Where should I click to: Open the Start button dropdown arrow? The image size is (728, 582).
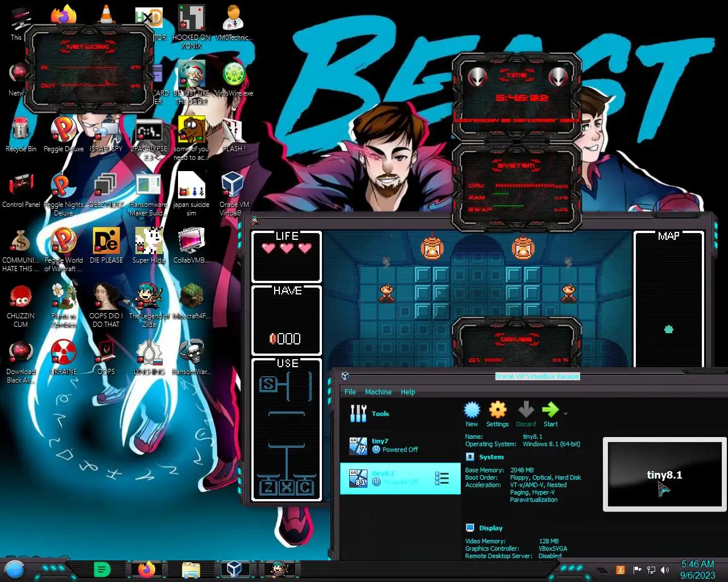(565, 413)
